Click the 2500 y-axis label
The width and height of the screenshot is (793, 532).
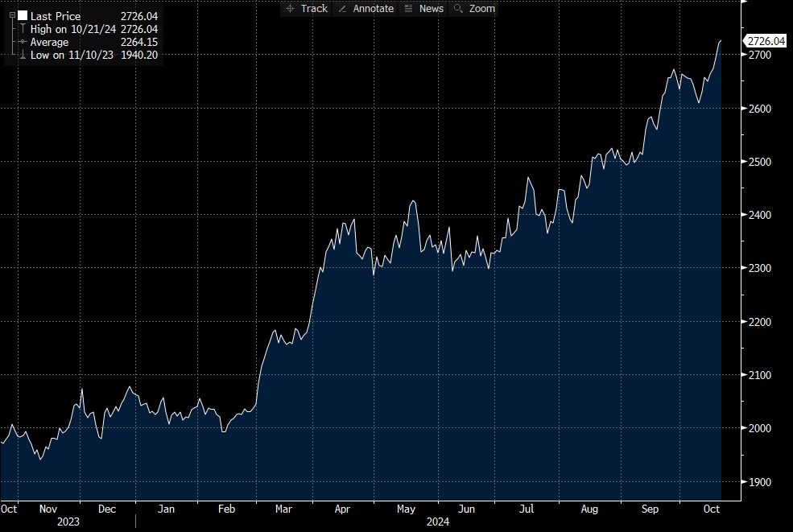tap(760, 162)
